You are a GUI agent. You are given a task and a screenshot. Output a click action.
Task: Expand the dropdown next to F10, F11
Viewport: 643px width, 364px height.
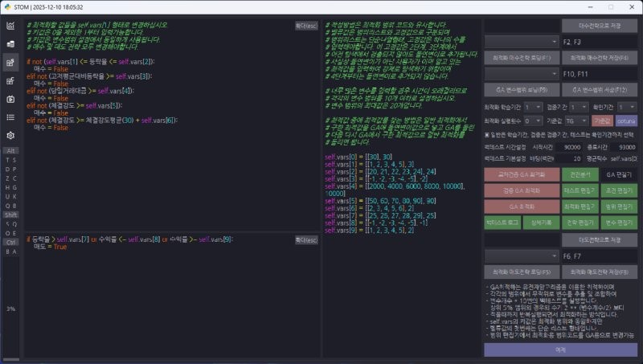(x=522, y=74)
